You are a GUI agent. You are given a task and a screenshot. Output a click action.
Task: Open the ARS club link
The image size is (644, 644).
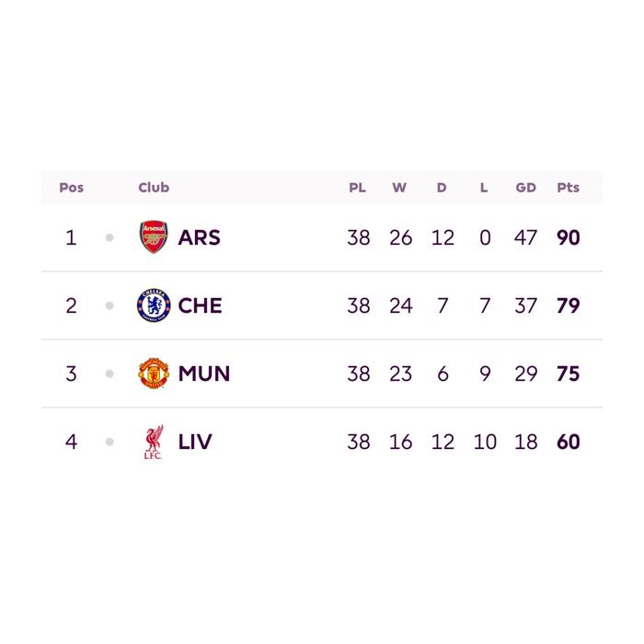point(200,237)
